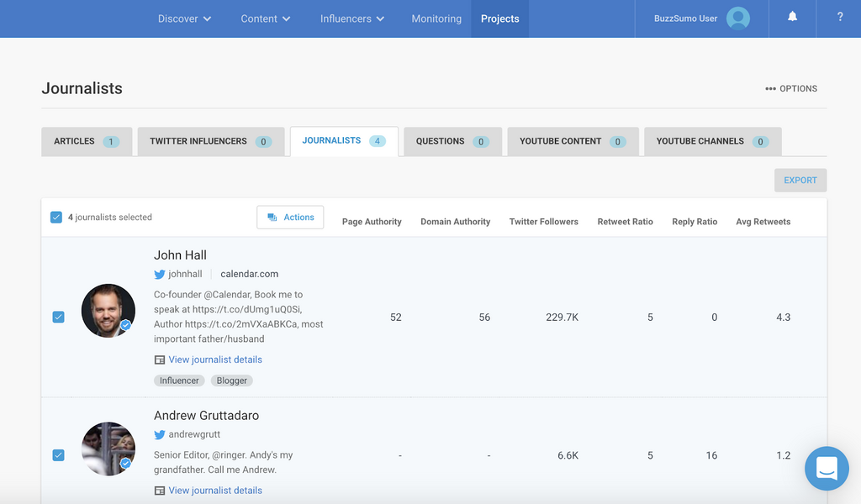The width and height of the screenshot is (861, 504).
Task: Open the Options menu
Action: (x=791, y=88)
